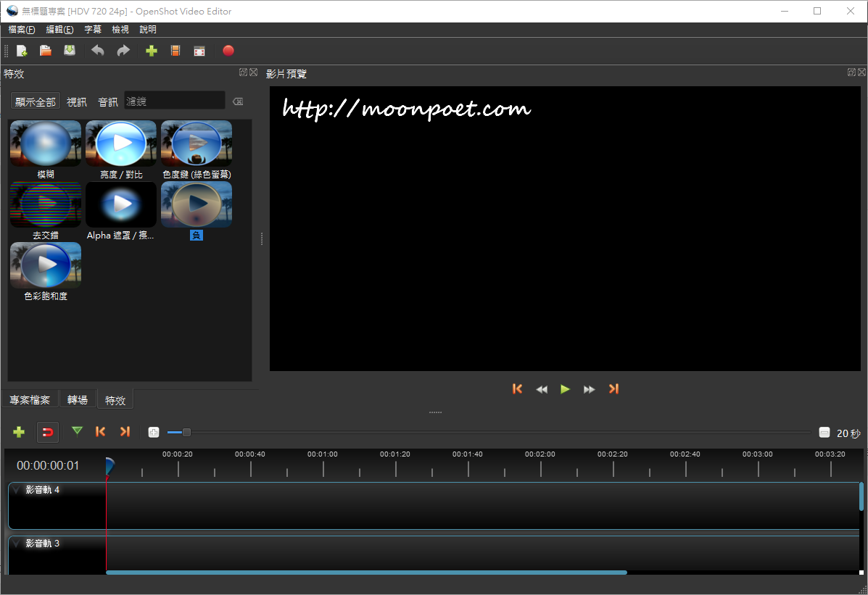The image size is (868, 595).
Task: Toggle the magnet snapping button
Action: click(48, 432)
